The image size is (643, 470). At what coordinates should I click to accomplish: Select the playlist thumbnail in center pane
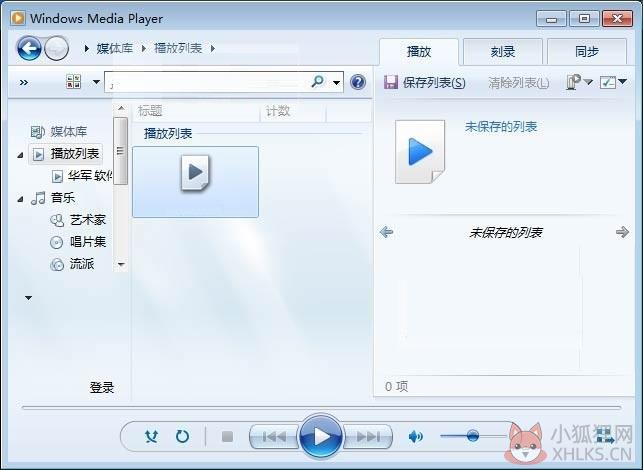click(196, 182)
